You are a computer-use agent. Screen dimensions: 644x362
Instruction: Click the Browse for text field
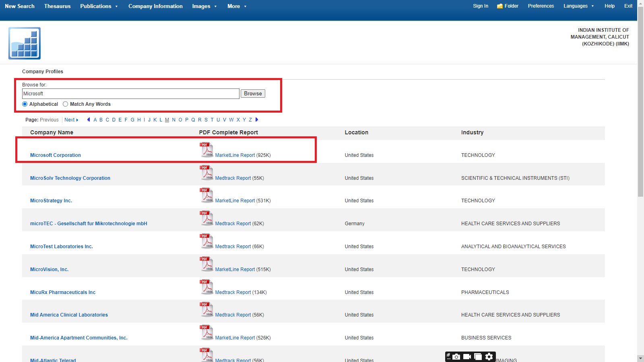(130, 94)
